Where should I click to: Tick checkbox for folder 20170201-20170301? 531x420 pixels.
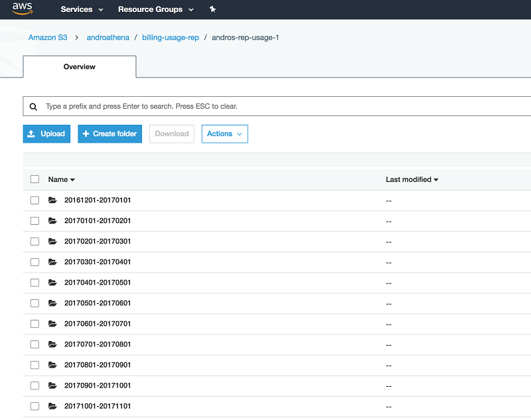click(35, 242)
